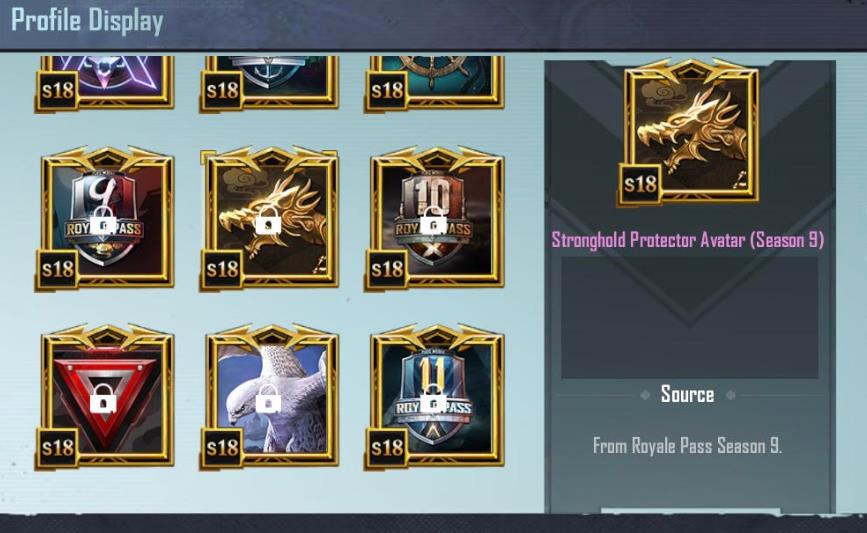867x533 pixels.
Task: Click the white button at the bottom of the details panel
Action: [x=691, y=511]
